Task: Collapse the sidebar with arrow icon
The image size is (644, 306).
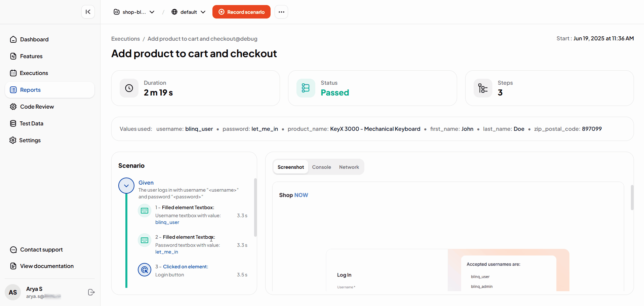Action: (x=88, y=12)
